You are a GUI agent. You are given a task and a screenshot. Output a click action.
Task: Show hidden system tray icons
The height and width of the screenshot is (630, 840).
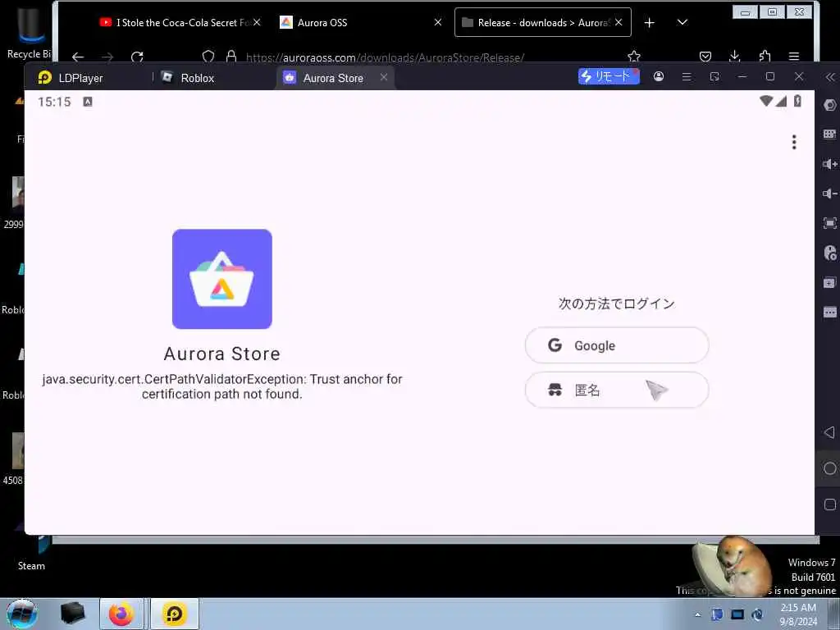[697, 614]
